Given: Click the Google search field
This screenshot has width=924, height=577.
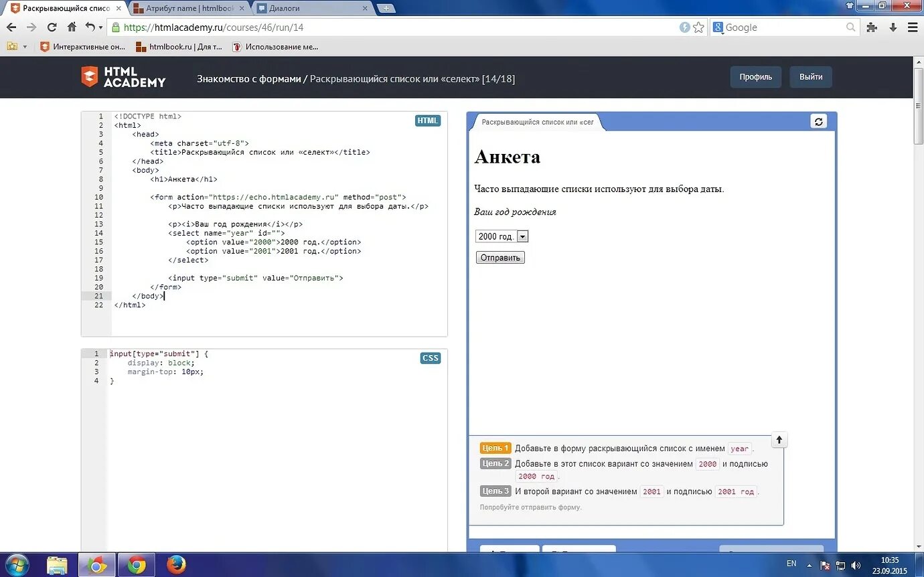Looking at the screenshot, I should 785,27.
